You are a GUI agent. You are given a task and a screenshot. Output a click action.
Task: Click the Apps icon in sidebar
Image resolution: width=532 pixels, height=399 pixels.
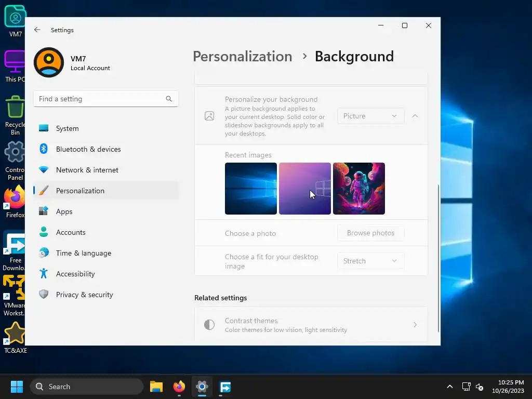coord(44,211)
